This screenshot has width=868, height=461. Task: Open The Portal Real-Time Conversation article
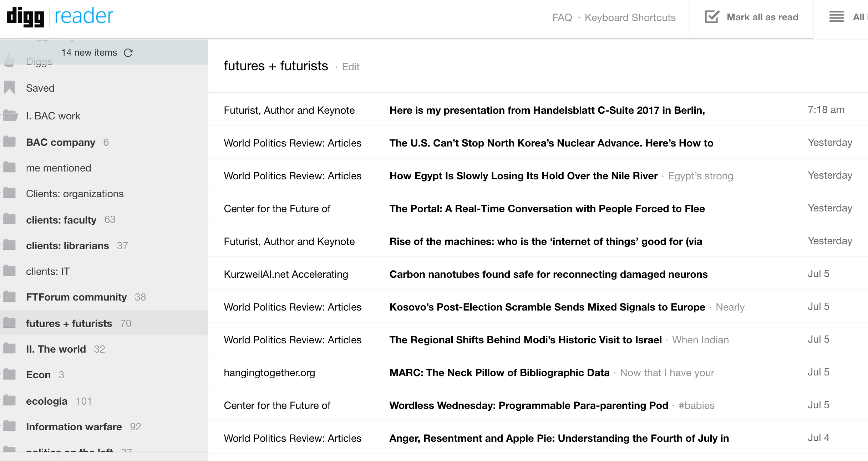point(547,209)
